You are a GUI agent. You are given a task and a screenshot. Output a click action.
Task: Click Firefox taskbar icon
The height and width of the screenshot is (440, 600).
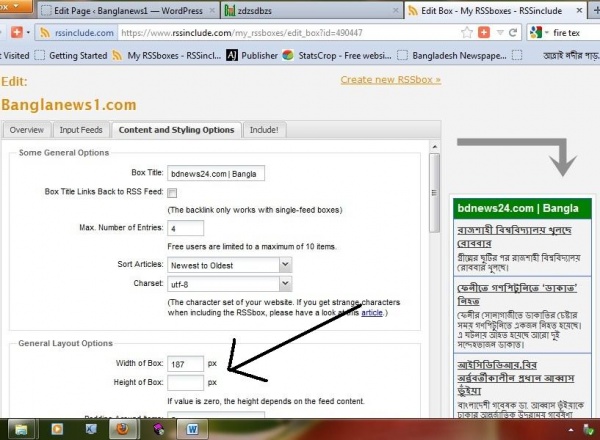tap(123, 429)
